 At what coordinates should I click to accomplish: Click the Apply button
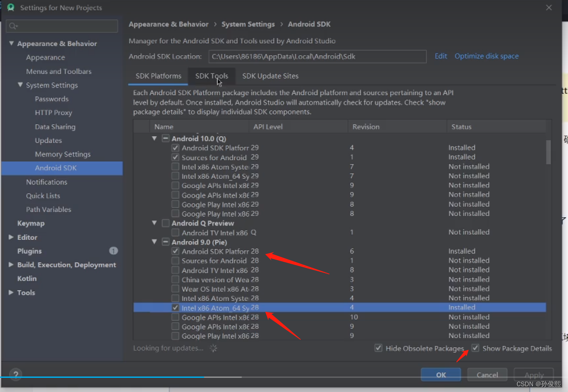[x=534, y=375]
